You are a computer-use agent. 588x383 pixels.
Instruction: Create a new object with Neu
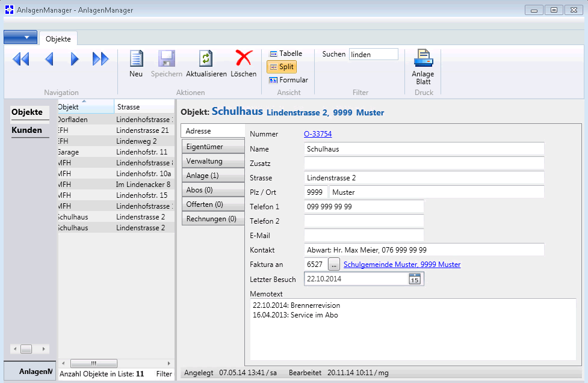coord(136,64)
